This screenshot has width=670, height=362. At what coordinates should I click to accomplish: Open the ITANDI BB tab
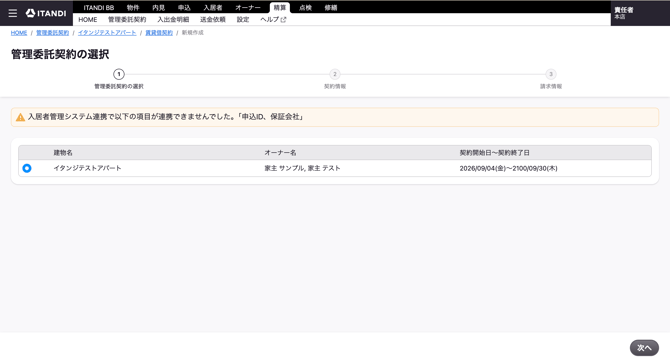point(99,8)
